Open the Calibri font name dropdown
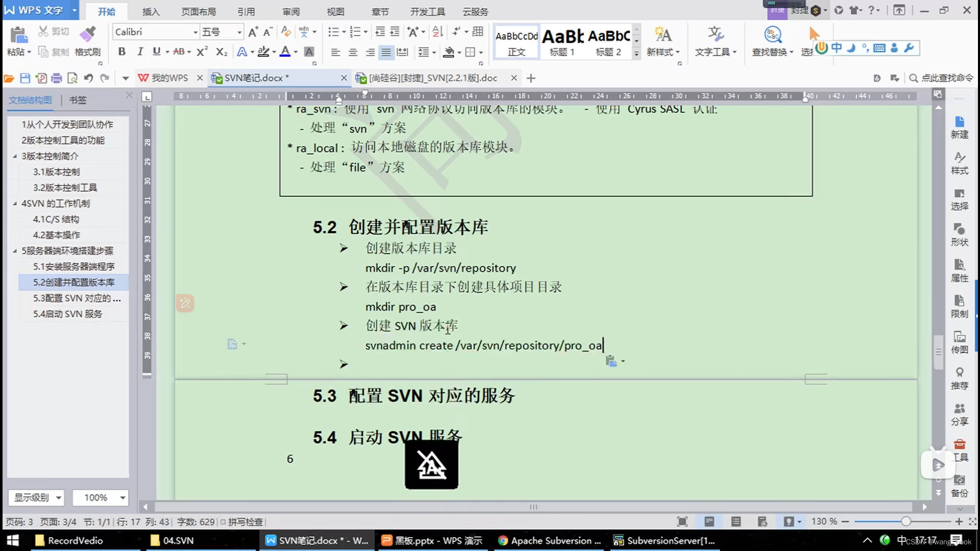 tap(195, 32)
